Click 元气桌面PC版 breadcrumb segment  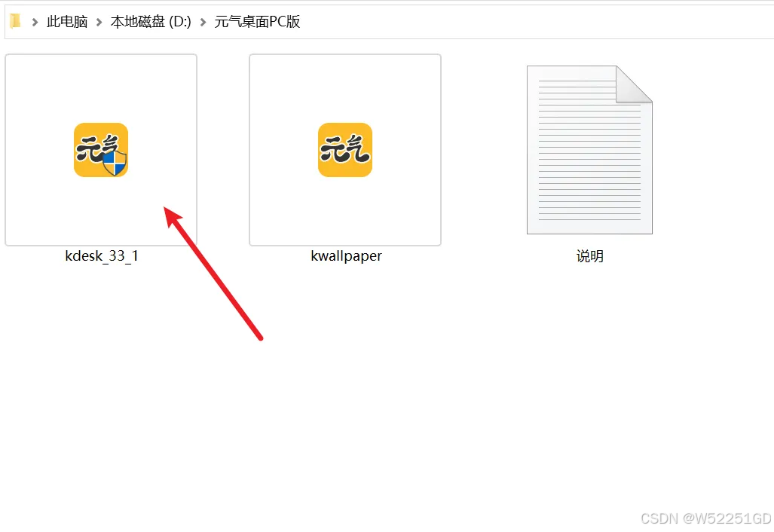pos(257,22)
